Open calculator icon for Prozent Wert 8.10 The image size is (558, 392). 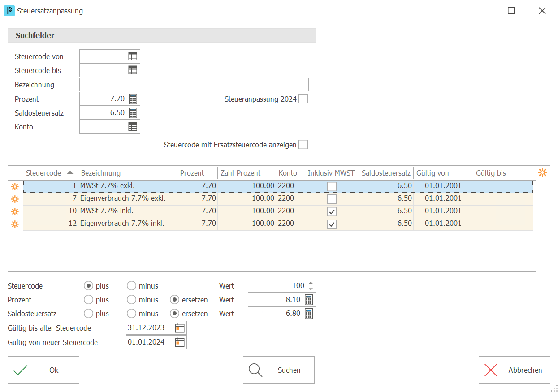309,300
